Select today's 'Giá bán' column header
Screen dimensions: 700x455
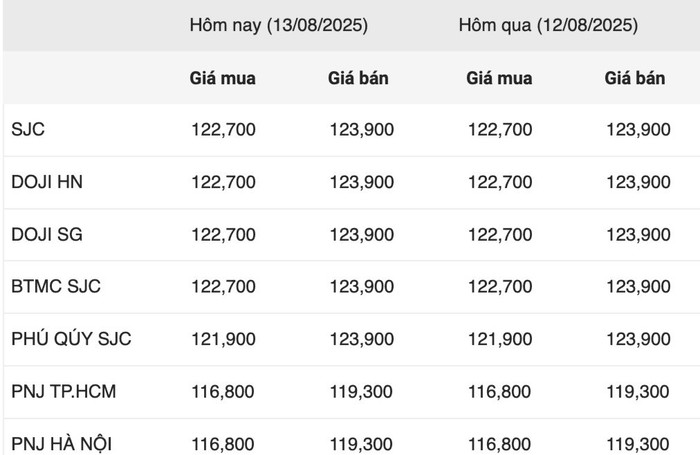[358, 78]
